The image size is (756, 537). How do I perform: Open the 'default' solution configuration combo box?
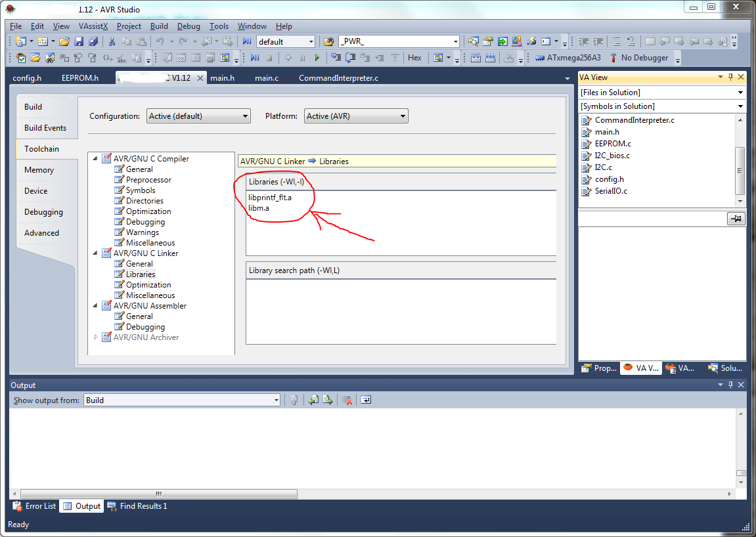(286, 41)
